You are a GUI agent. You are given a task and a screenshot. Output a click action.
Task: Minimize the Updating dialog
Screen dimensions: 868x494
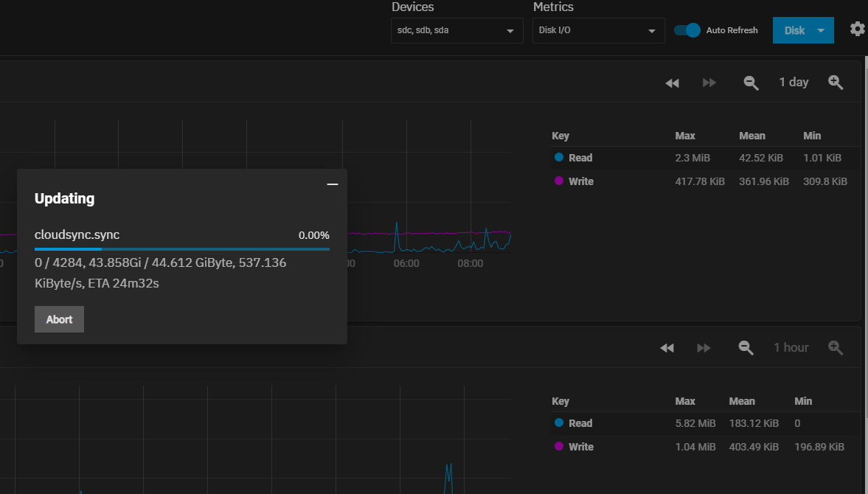pyautogui.click(x=332, y=184)
